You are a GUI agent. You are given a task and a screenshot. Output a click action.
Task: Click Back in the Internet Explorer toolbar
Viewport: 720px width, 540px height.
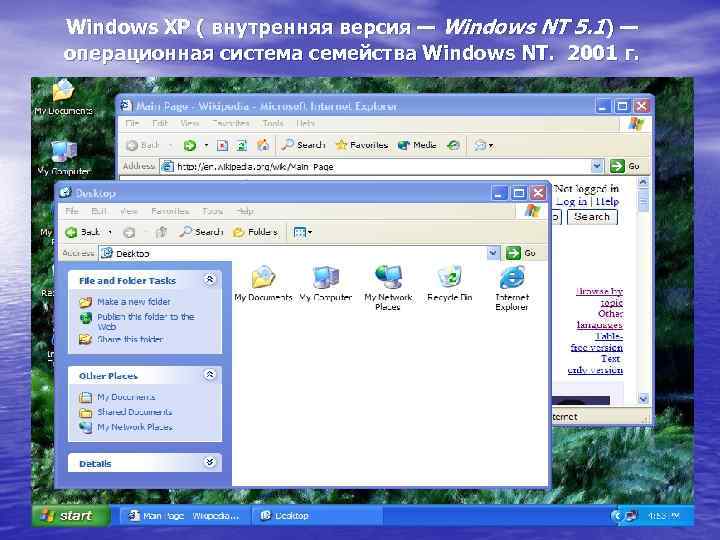(142, 146)
